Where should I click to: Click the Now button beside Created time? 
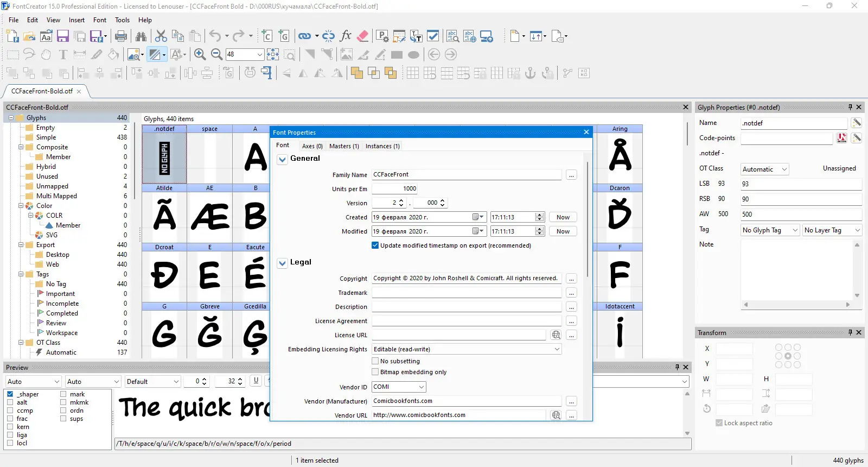click(563, 217)
